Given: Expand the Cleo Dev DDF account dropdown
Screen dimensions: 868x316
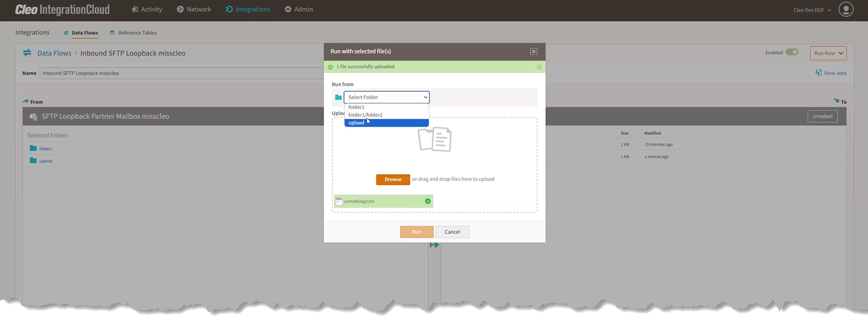Looking at the screenshot, I should (x=812, y=10).
